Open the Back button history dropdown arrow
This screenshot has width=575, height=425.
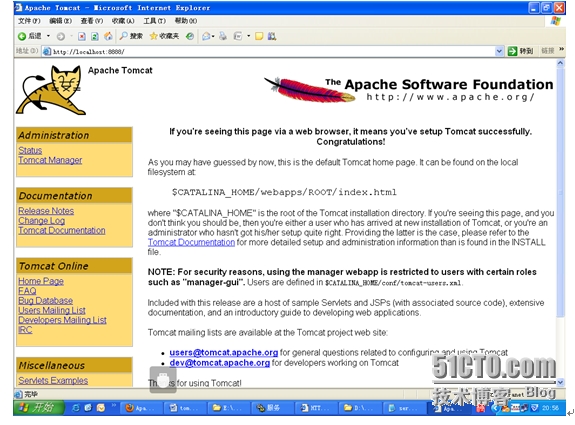(x=48, y=36)
